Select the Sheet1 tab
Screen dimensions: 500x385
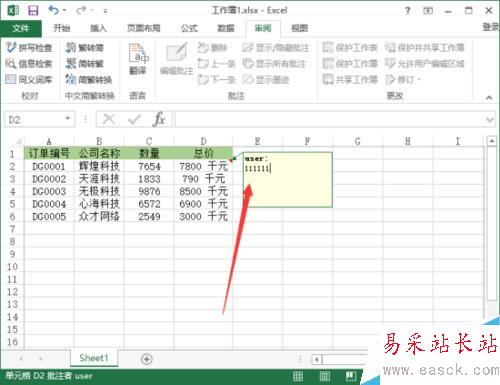(94, 358)
